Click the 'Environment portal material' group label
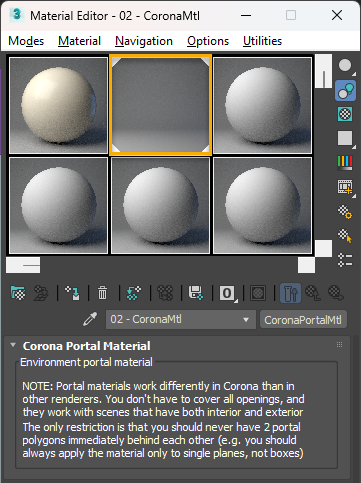Image resolution: width=361 pixels, height=483 pixels. [x=86, y=362]
